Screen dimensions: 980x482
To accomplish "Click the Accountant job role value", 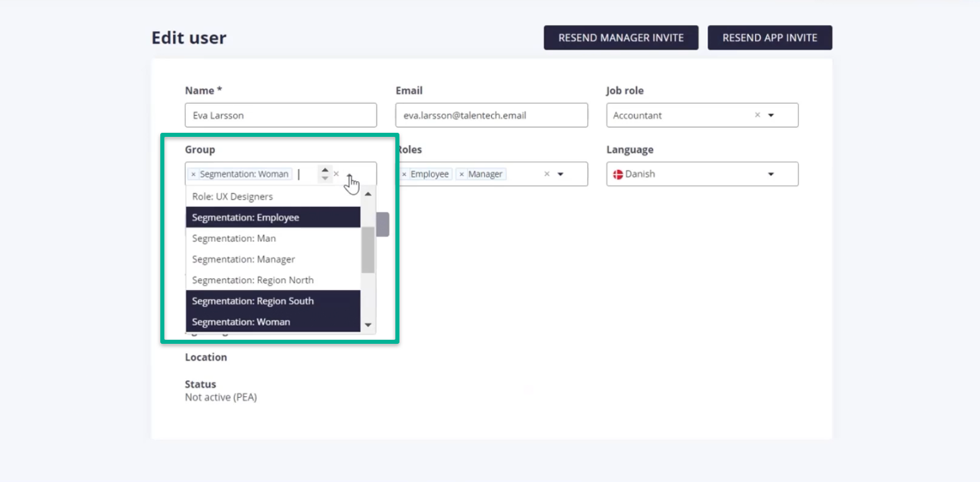I will click(637, 115).
